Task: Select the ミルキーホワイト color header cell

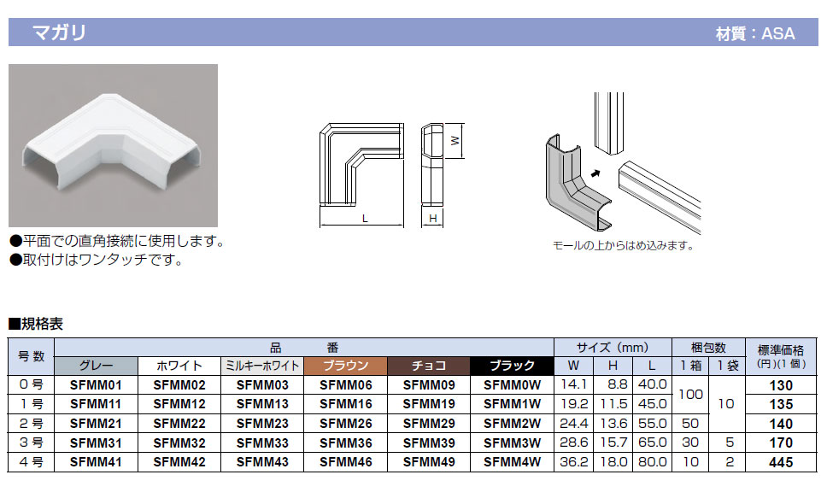Action: (x=262, y=366)
